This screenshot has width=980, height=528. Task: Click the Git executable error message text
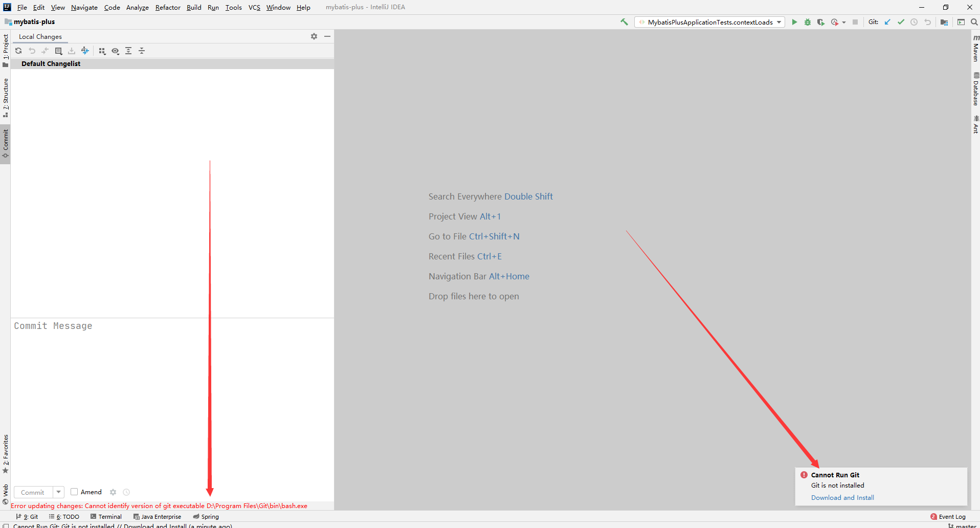click(x=159, y=505)
